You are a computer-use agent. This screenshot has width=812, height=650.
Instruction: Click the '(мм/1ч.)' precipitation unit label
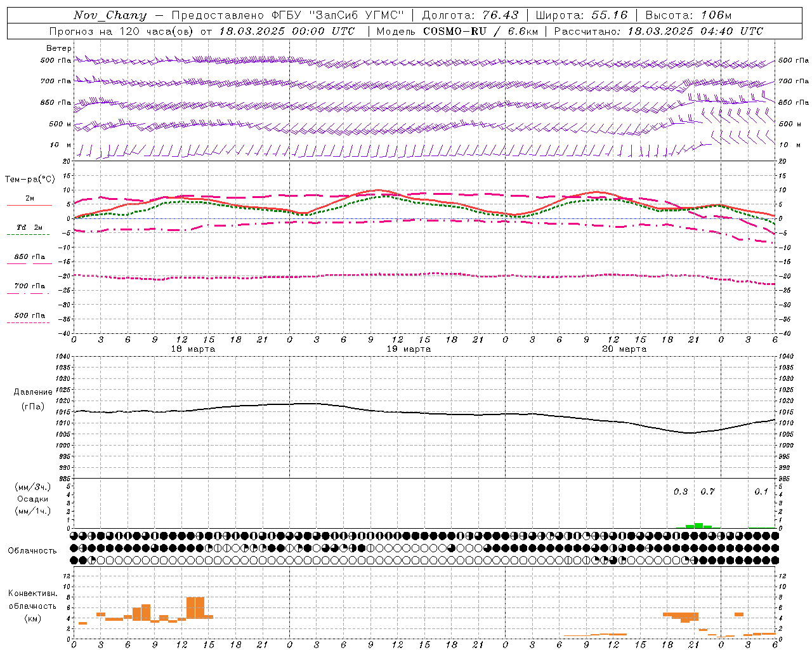[x=33, y=511]
